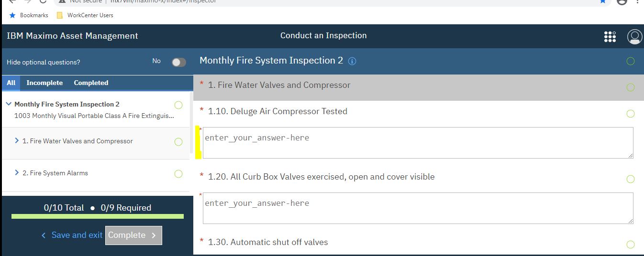This screenshot has width=644, height=256.
Task: Click info icon beside Monthly Fire System Inspection 2
Action: [352, 61]
